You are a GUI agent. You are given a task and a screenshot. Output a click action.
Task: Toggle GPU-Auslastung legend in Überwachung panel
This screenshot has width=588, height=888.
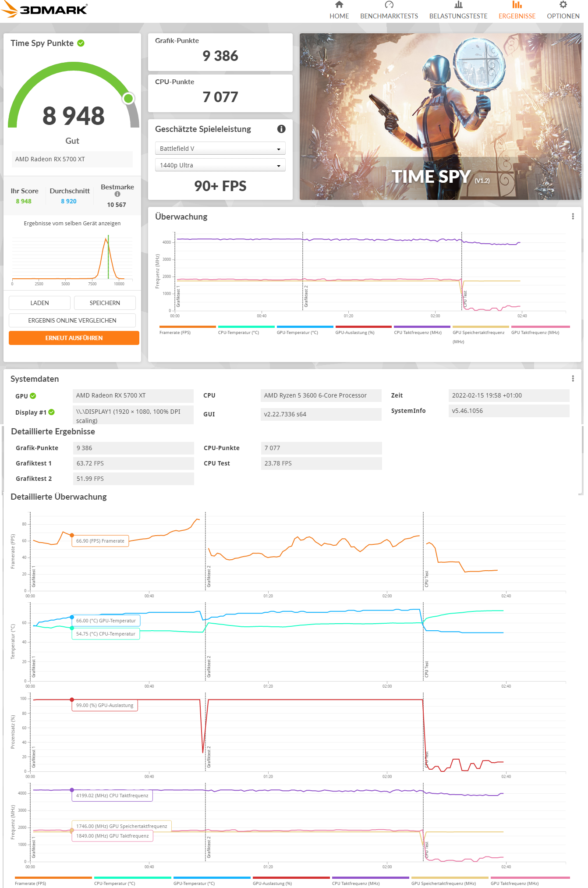tap(364, 331)
